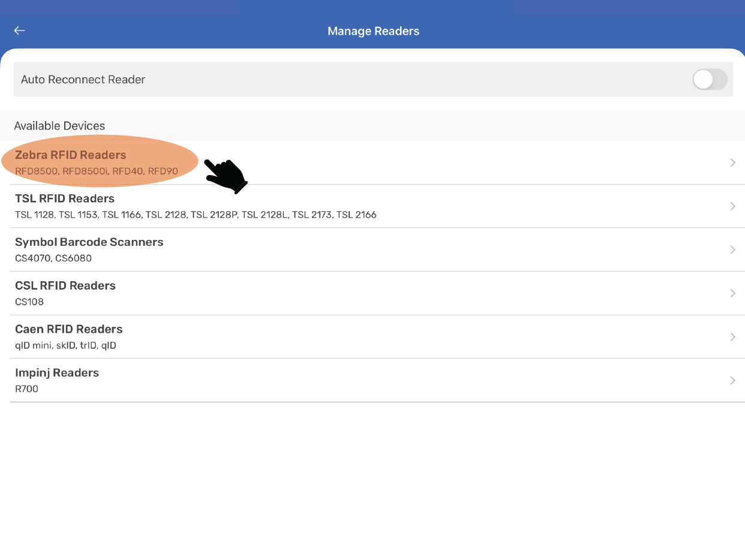Click the pointing hand cursor graphic

click(226, 176)
